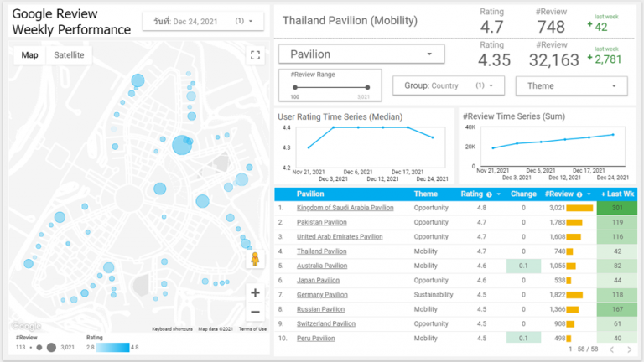Switch to Satellite view
644x362 pixels.
click(69, 55)
